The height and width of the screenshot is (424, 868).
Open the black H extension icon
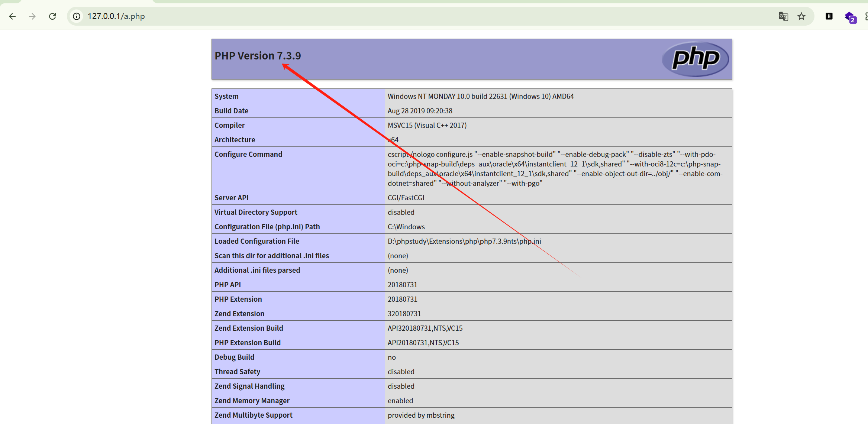tap(829, 16)
